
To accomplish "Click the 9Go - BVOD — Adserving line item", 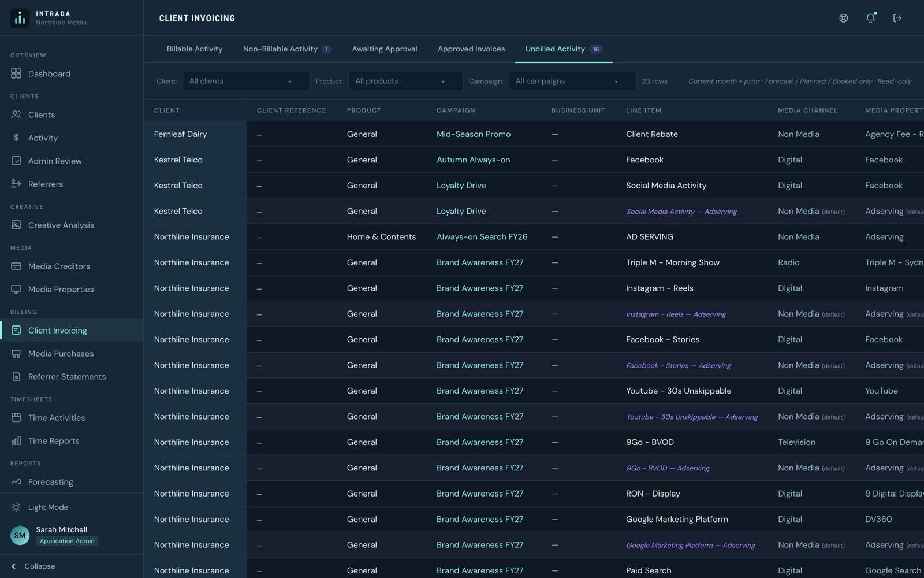I will [668, 468].
